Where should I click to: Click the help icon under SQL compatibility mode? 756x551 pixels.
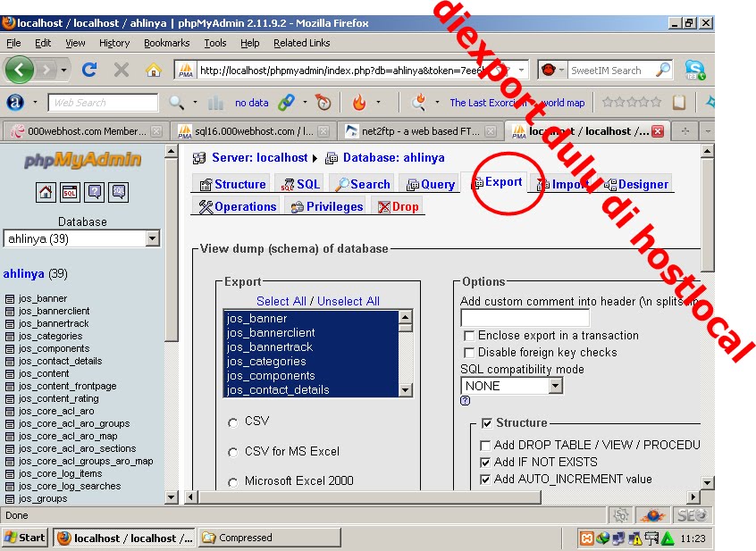click(x=466, y=400)
